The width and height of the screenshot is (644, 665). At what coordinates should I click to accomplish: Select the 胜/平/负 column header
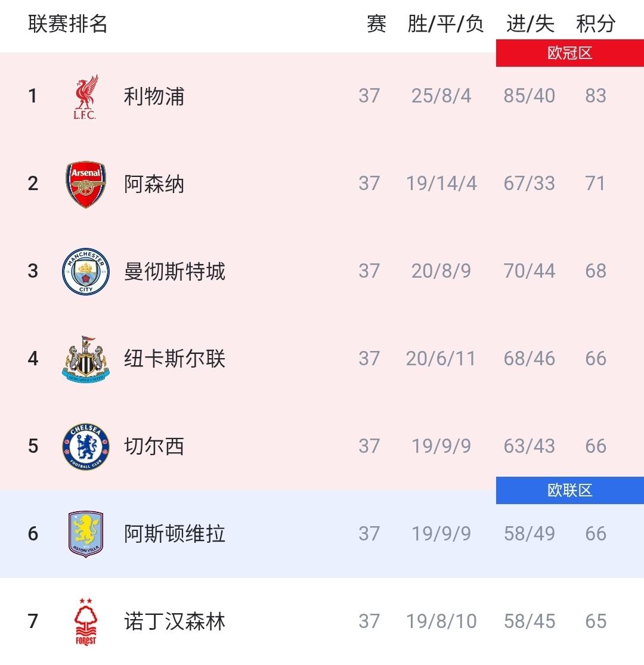446,24
